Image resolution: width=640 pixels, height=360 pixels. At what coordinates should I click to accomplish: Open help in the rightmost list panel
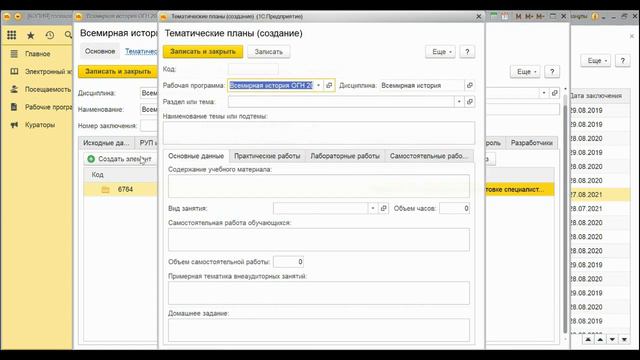[x=622, y=60]
